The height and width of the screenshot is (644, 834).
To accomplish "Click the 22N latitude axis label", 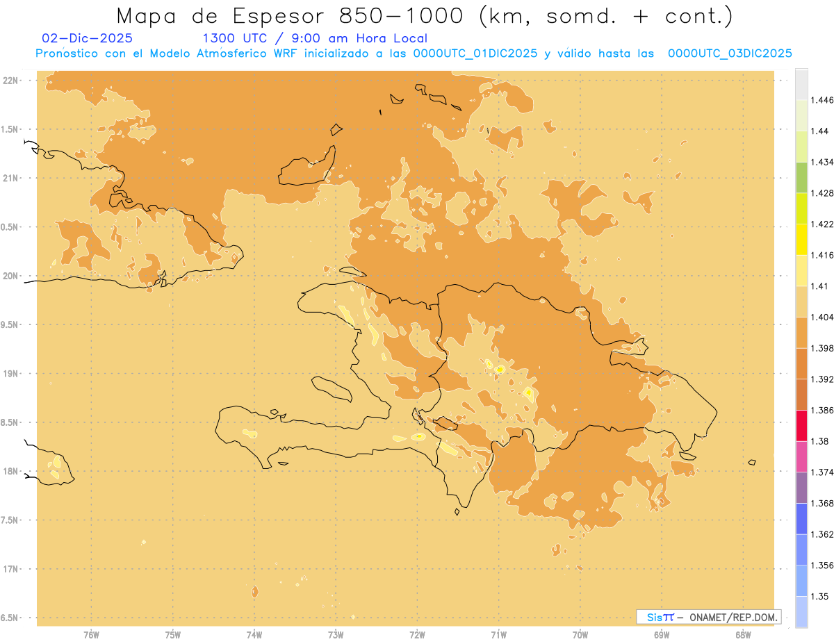I will pos(12,80).
